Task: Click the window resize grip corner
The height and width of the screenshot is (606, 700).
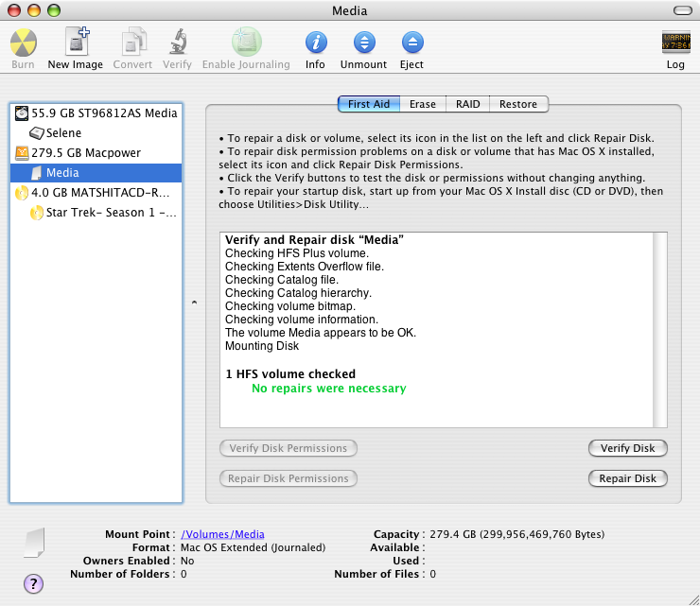Action: point(693,600)
